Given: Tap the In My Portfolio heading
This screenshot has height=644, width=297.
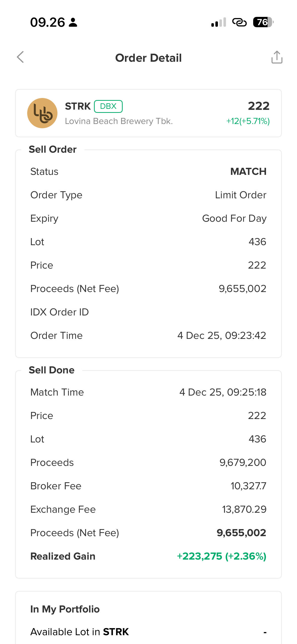Looking at the screenshot, I should (x=65, y=609).
